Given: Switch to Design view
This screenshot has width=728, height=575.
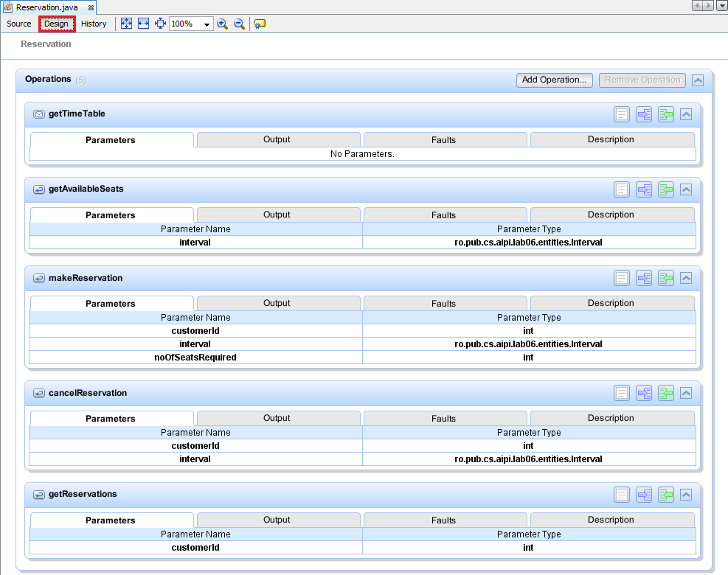Looking at the screenshot, I should point(57,24).
